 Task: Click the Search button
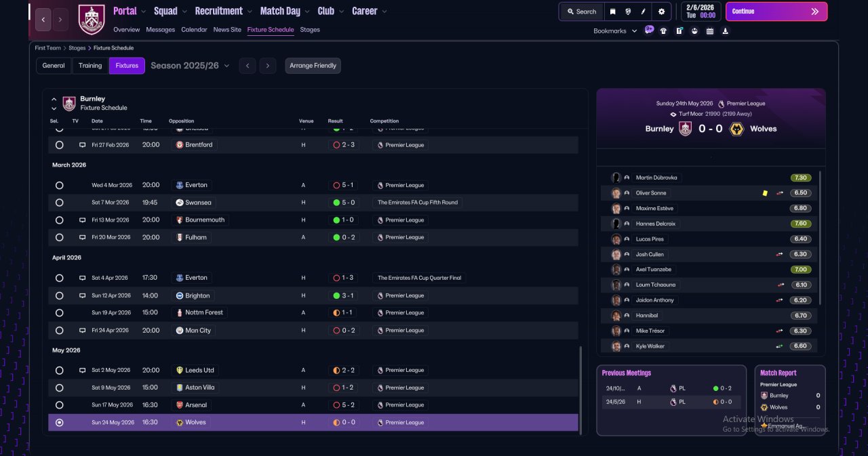coord(582,12)
